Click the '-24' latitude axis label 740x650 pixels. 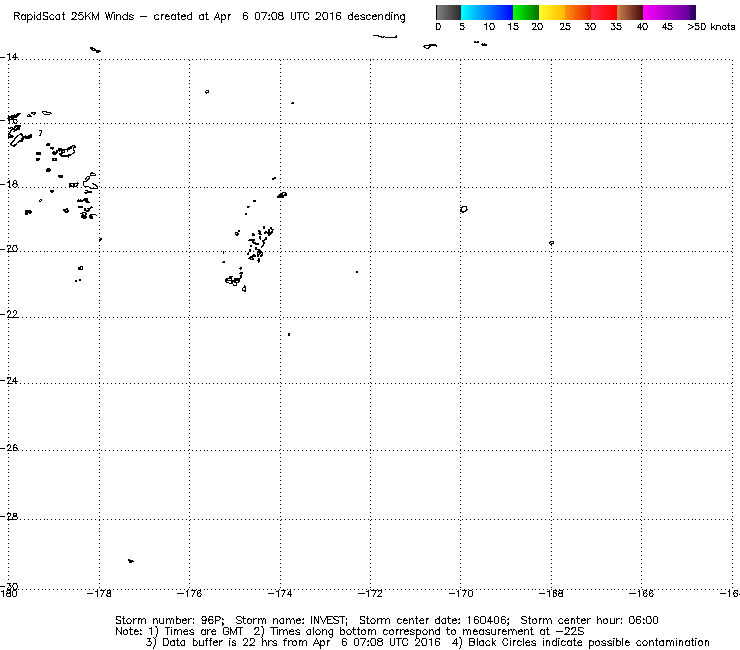(9, 380)
